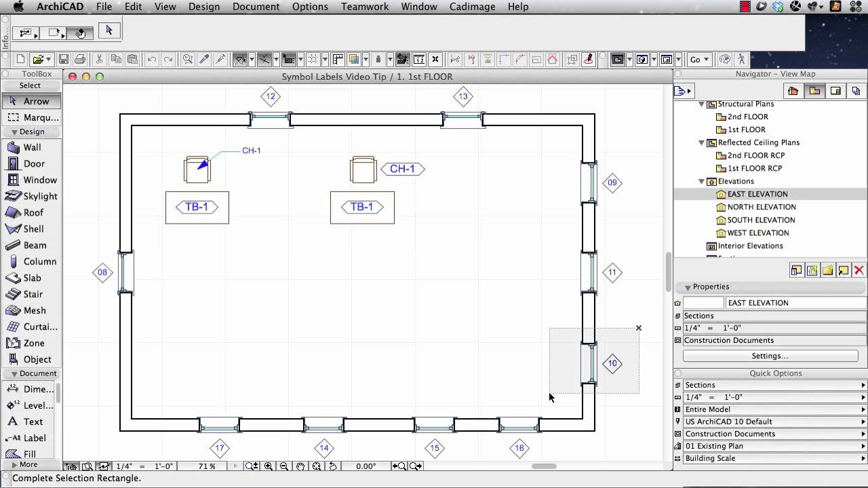Toggle View Map button in Navigator
The height and width of the screenshot is (488, 868).
point(814,91)
